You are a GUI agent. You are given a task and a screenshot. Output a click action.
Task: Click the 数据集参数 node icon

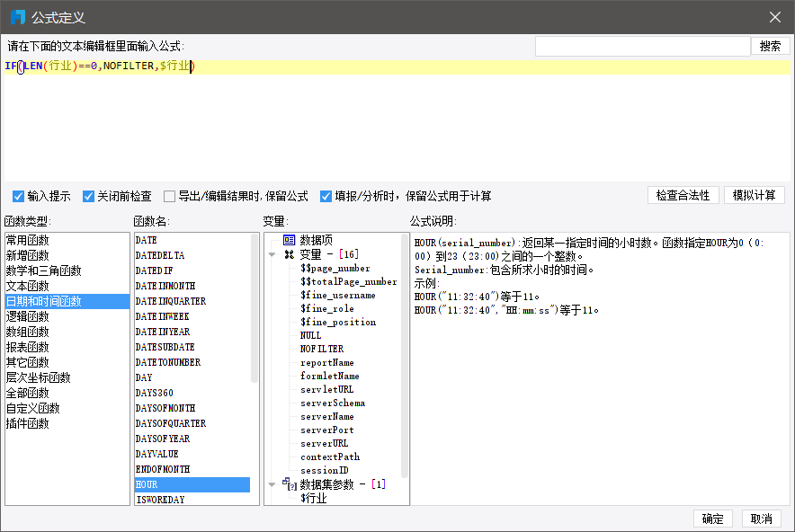point(289,484)
